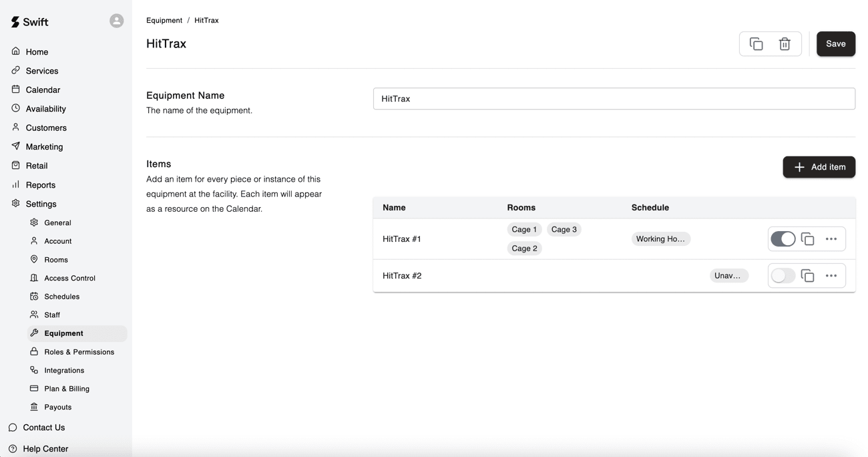
Task: Click the Cage 1 room tag
Action: click(x=524, y=229)
